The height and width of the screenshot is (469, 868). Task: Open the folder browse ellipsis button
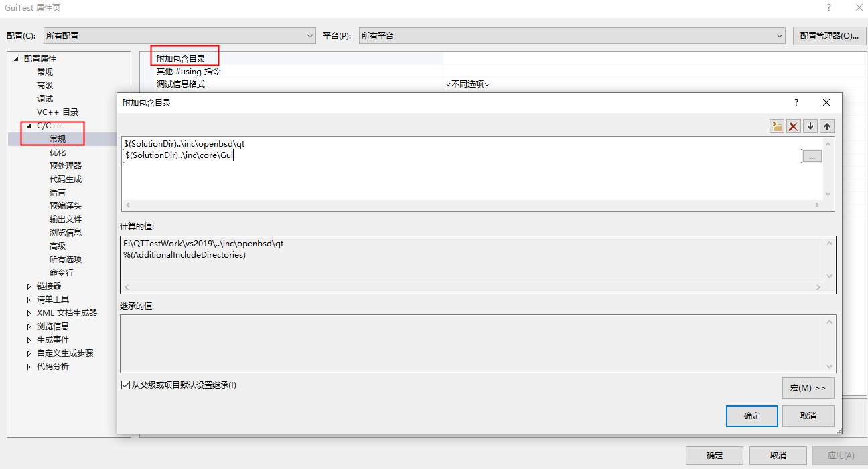click(x=812, y=156)
